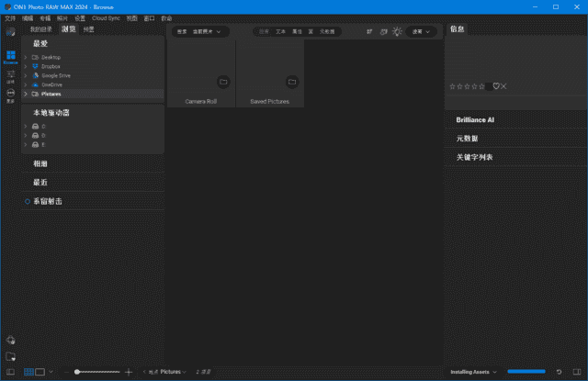
Task: Switch to the 我的目录 tab
Action: point(42,29)
